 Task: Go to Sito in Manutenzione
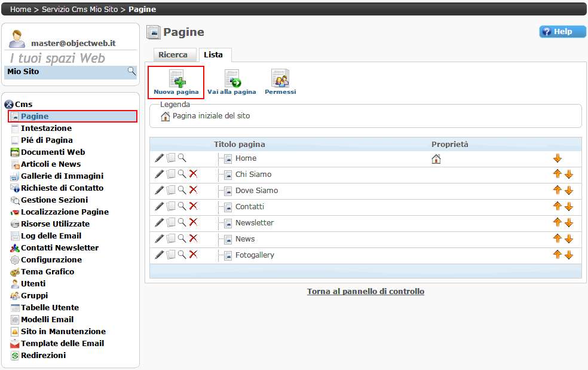(x=63, y=331)
